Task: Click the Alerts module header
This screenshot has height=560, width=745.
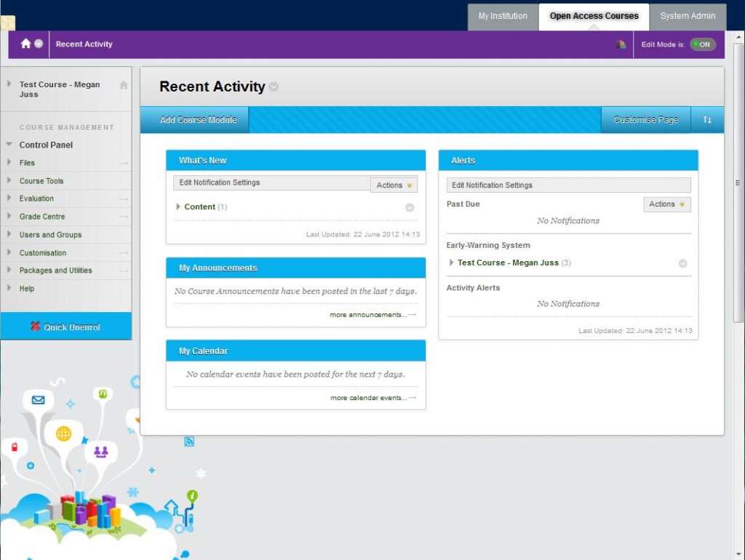Action: (568, 161)
